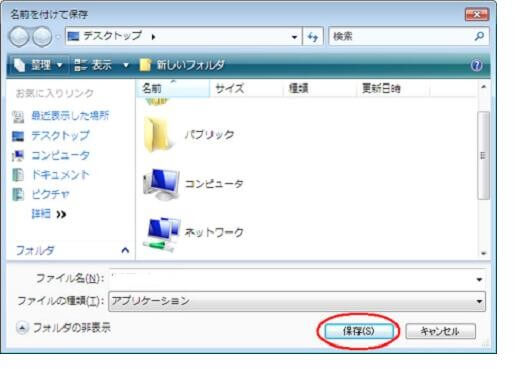Click the scrollbar down arrow
The image size is (521, 369).
483,253
